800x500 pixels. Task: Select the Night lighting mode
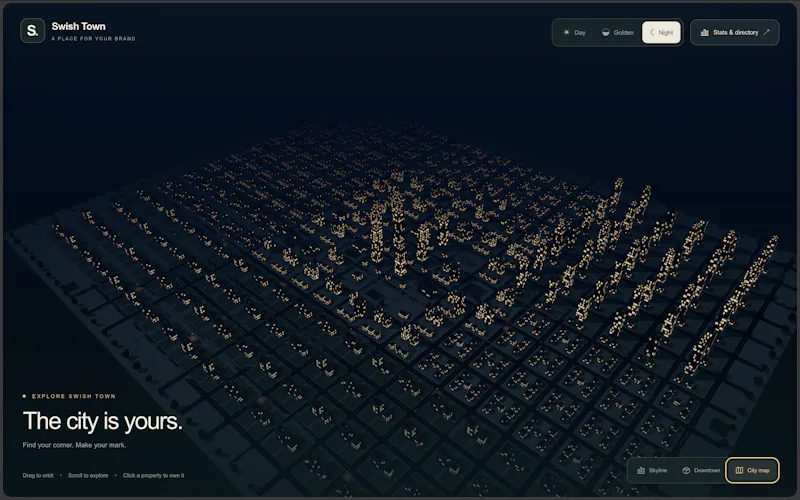pyautogui.click(x=661, y=33)
